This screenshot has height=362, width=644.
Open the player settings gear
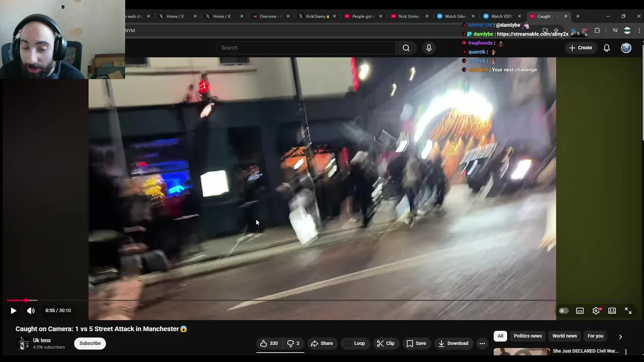click(x=596, y=311)
